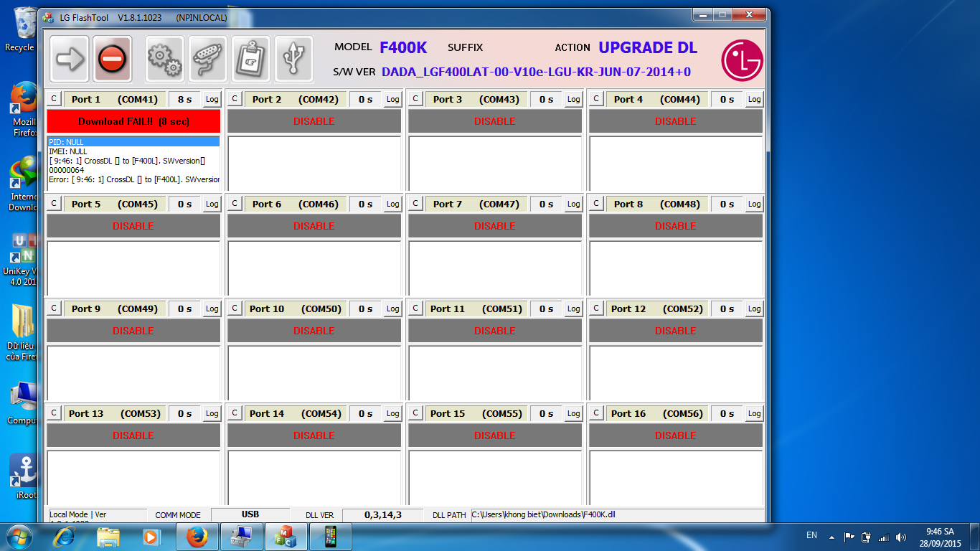The height and width of the screenshot is (551, 980).
Task: Open the Log for Port 2
Action: (393, 100)
